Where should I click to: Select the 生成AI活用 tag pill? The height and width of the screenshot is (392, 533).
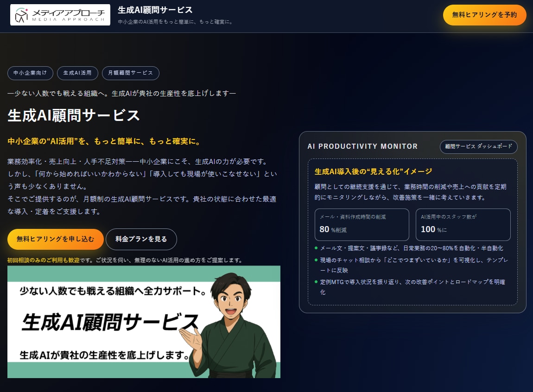[x=77, y=73]
